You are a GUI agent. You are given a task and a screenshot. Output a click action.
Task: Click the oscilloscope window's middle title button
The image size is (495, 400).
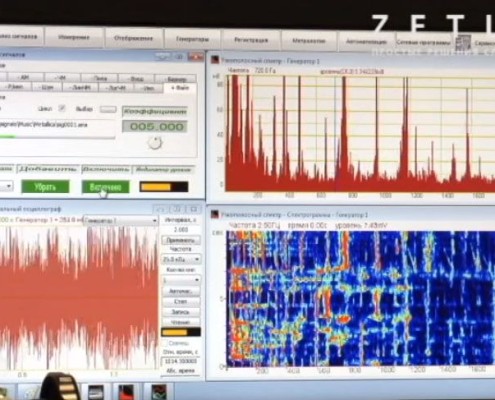click(177, 209)
